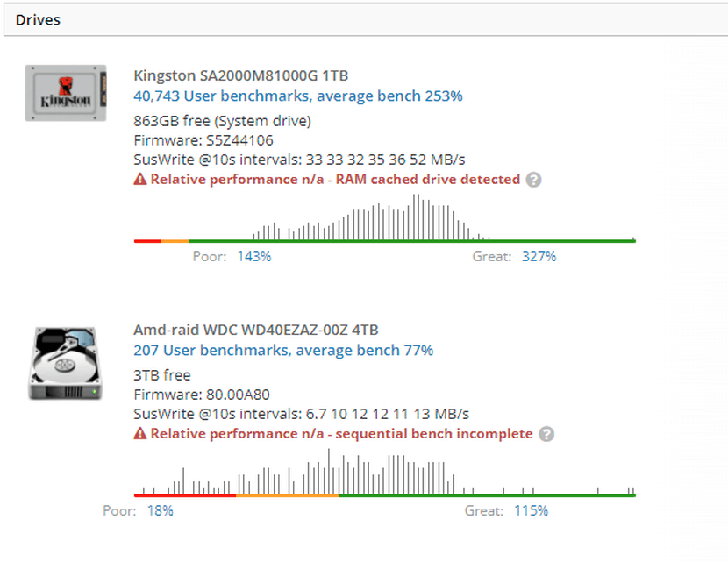Click help icon beside sequential bench warning

click(x=546, y=434)
